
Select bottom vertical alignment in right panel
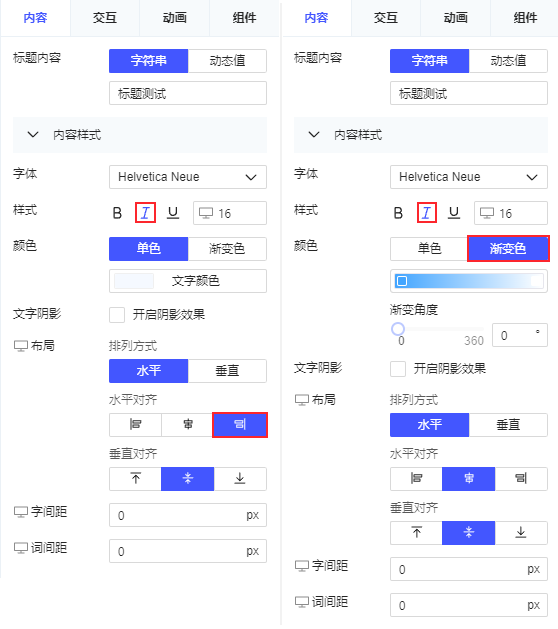[x=521, y=533]
